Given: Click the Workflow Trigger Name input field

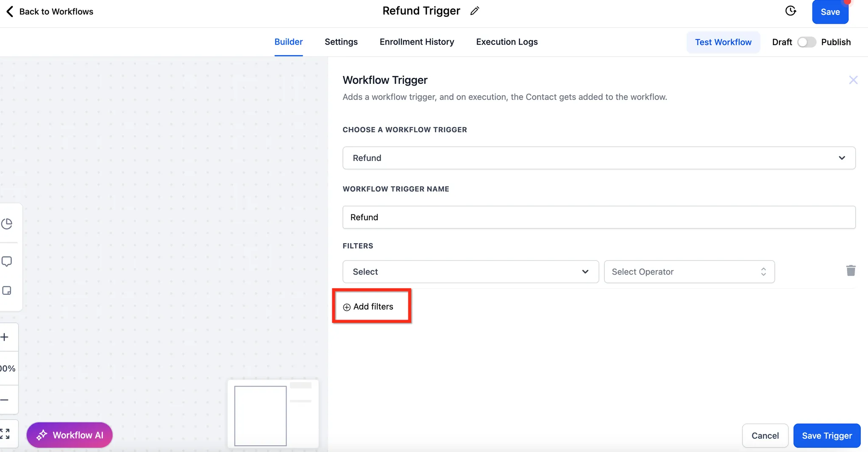Looking at the screenshot, I should pyautogui.click(x=599, y=217).
